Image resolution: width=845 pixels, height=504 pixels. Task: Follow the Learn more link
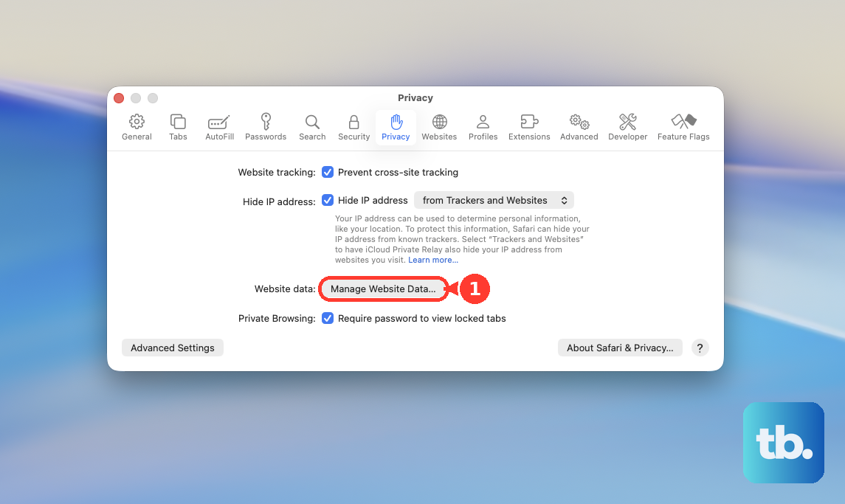coord(432,260)
